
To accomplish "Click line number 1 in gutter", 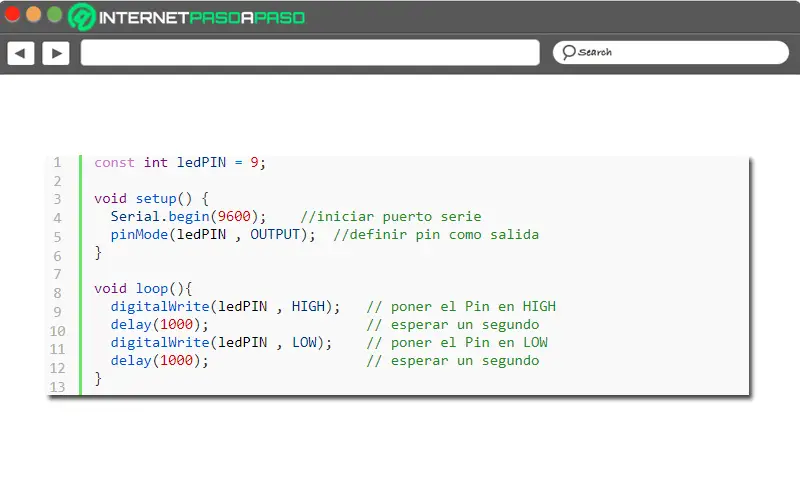I will pos(57,163).
